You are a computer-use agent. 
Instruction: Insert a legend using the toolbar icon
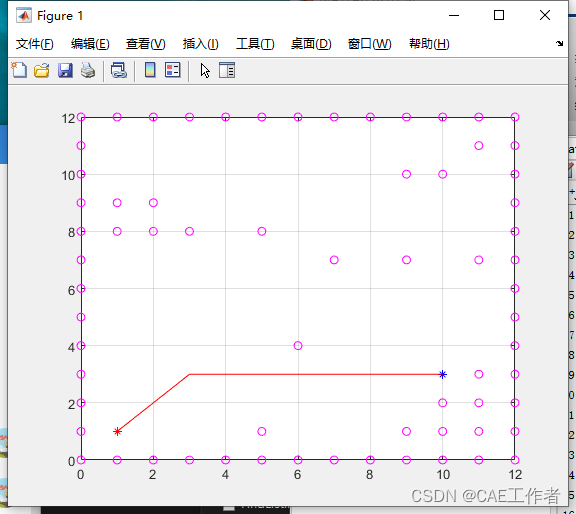click(173, 70)
